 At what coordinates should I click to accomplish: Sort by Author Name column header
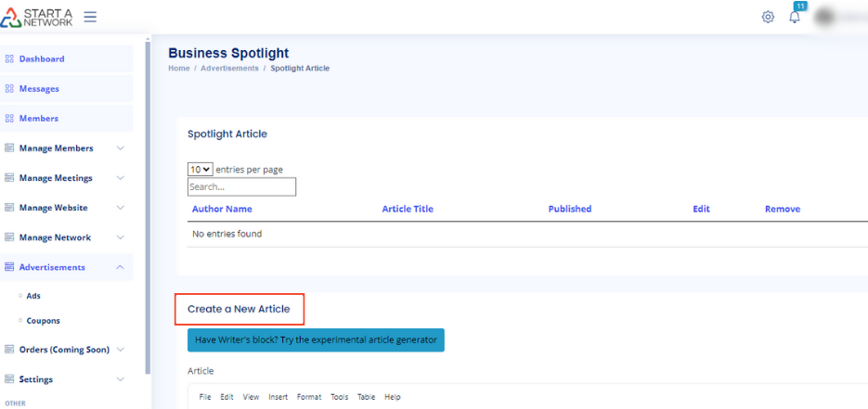pos(222,210)
